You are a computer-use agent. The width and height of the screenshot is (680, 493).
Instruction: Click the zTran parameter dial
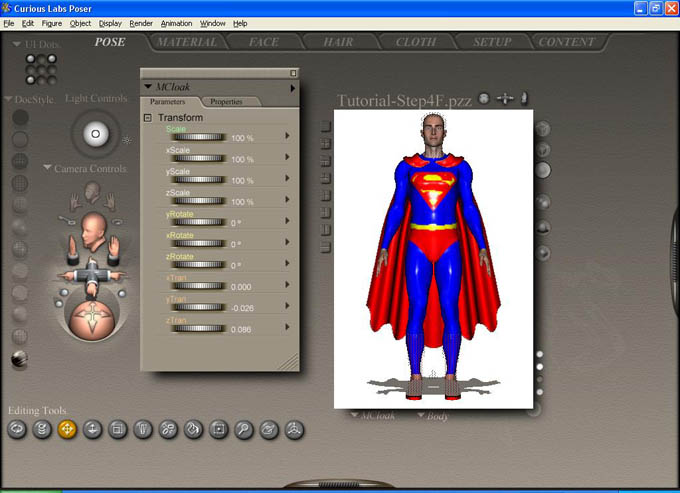coord(198,329)
